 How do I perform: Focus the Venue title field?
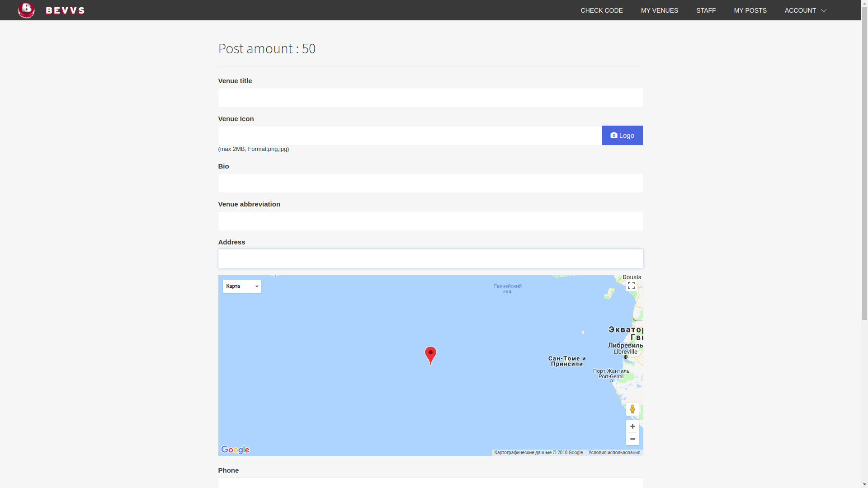[430, 98]
